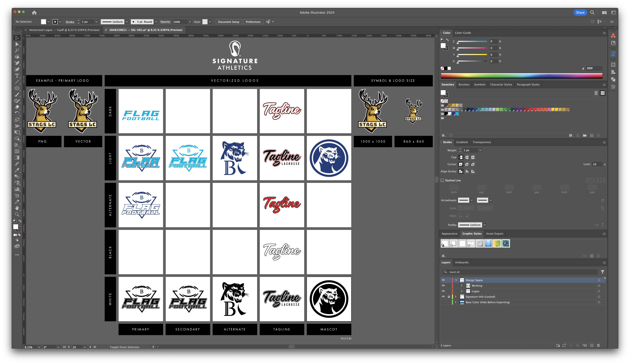Hide the Working sublayer with eye icon

[x=443, y=286]
